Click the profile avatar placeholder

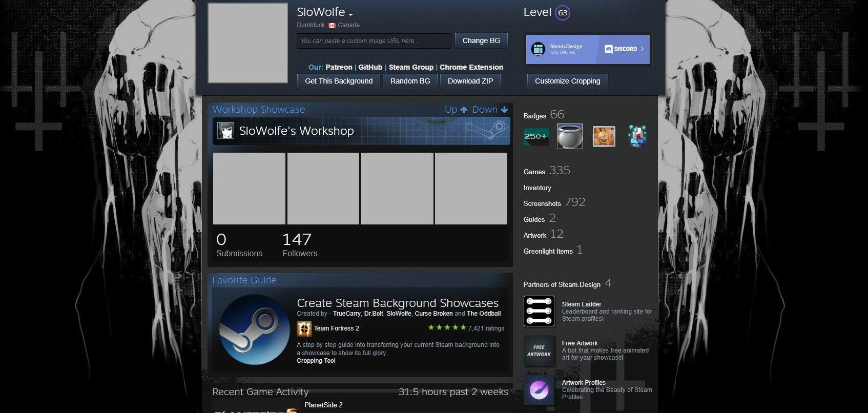(248, 43)
